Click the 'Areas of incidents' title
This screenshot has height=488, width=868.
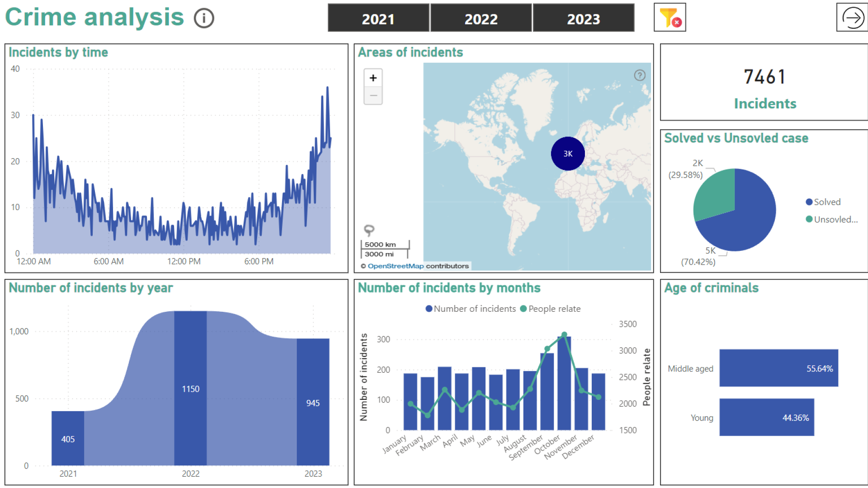tap(410, 52)
